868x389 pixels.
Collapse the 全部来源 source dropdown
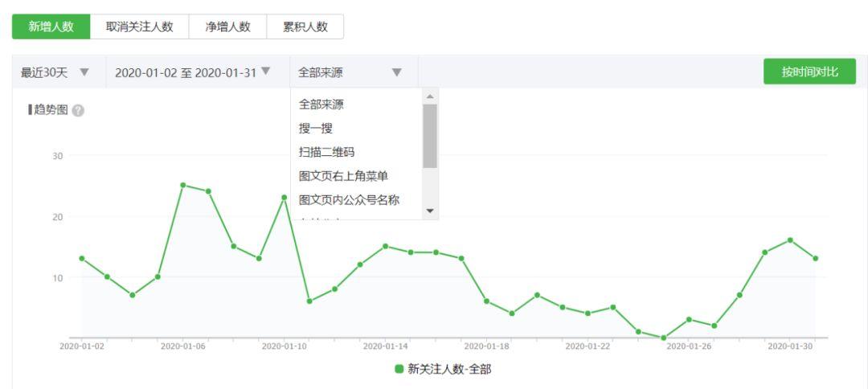[350, 72]
